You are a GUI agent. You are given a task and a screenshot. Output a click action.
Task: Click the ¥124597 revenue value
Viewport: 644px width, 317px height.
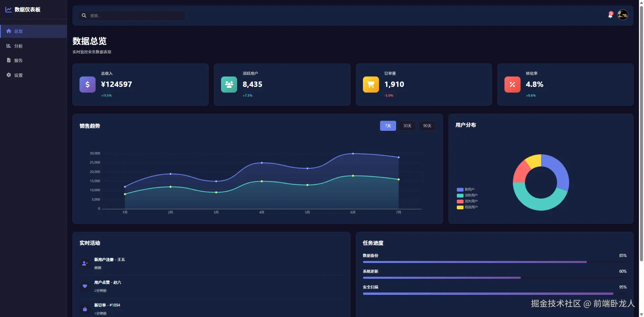point(116,84)
